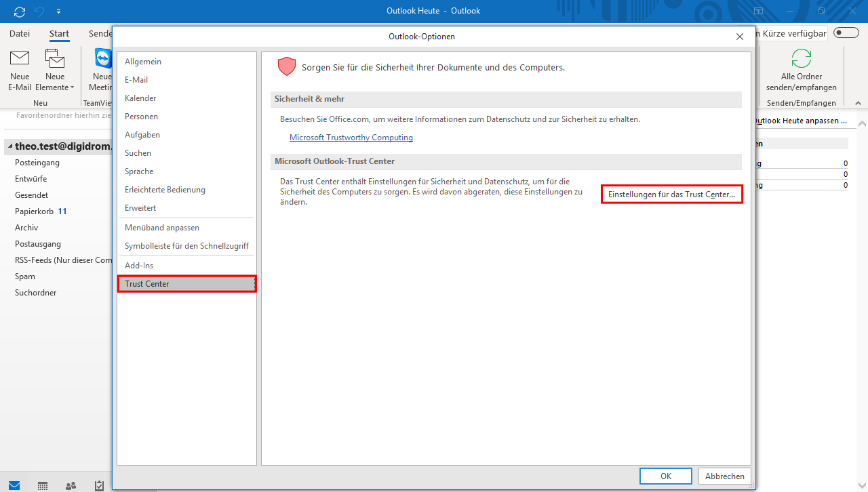
Task: Open the Datei menu tab
Action: pyautogui.click(x=20, y=33)
